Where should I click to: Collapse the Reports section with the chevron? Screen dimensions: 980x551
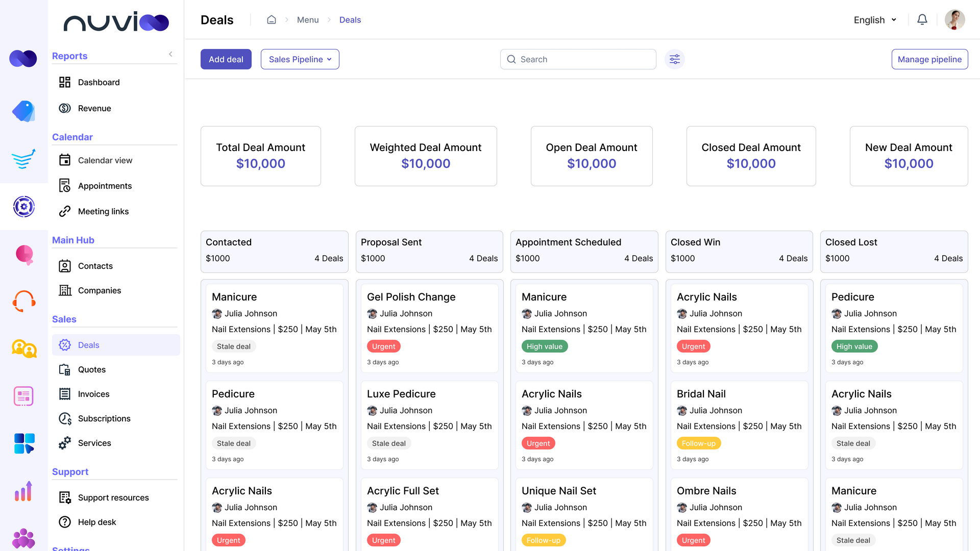click(170, 54)
